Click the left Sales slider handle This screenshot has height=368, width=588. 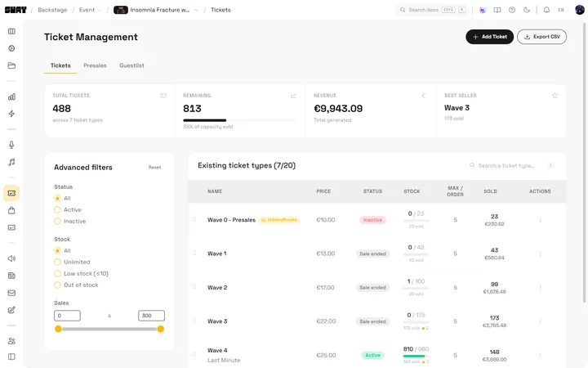click(58, 329)
